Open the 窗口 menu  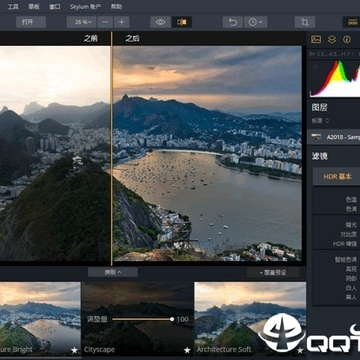(55, 7)
